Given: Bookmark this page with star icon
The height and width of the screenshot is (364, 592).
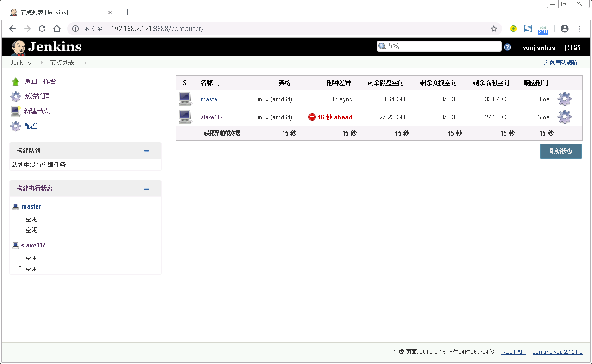Looking at the screenshot, I should click(494, 29).
